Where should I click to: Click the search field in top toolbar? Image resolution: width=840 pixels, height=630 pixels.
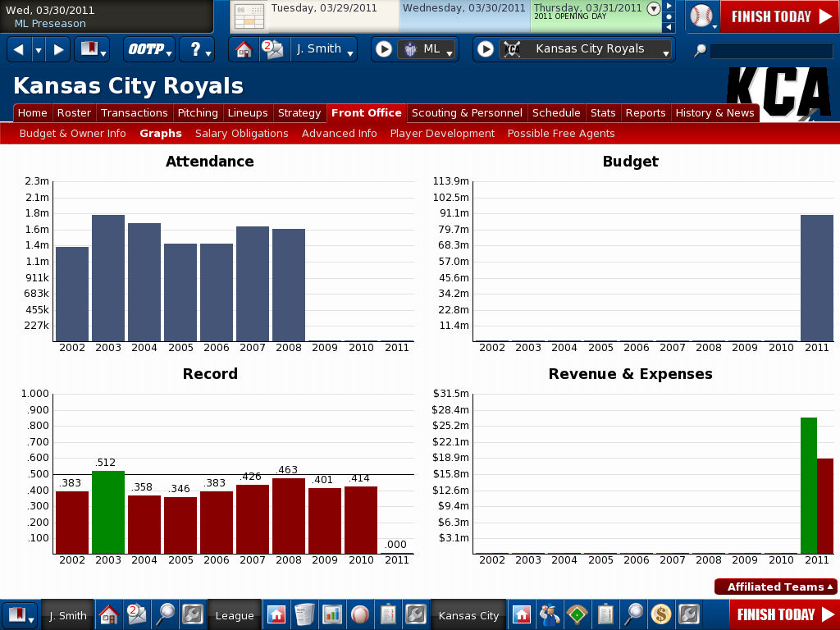[x=771, y=51]
